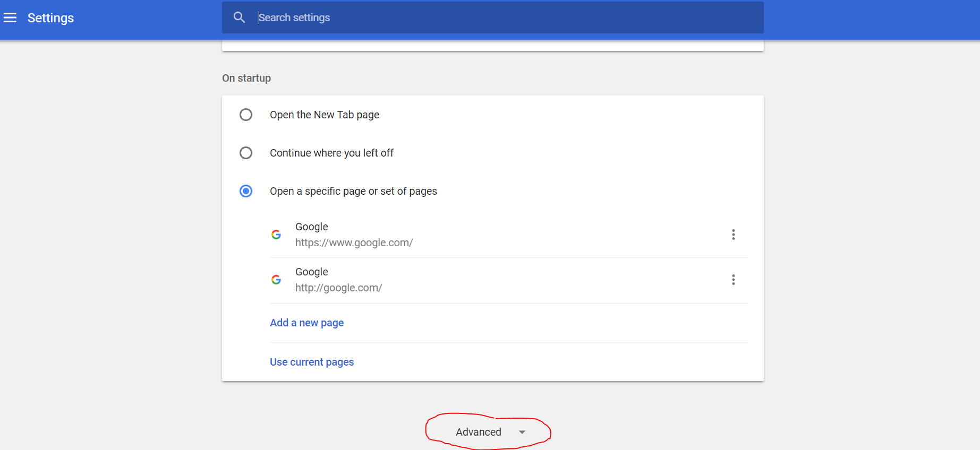Choose the Continue where you left off radio button

(x=246, y=153)
